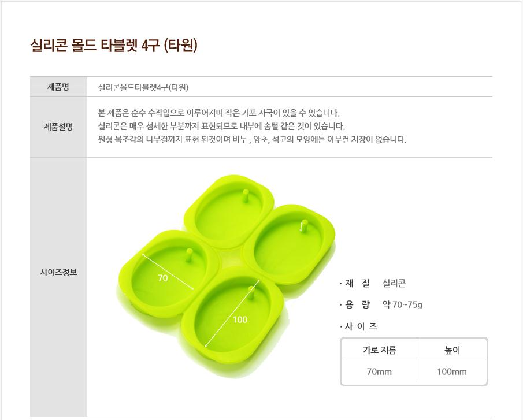Click the product title 실리콘 몰드 타블렛 4구 (타원)
This screenshot has height=420, width=523.
point(114,45)
